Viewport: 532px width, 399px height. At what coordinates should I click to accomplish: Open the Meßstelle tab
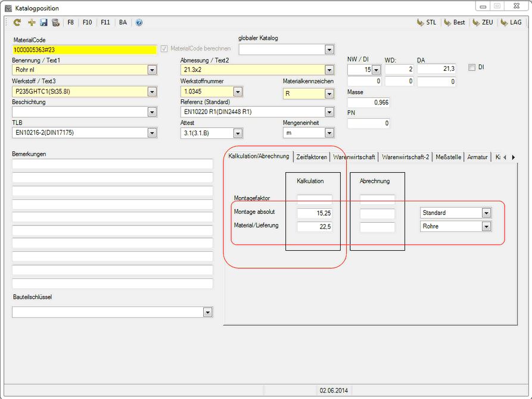tap(447, 157)
